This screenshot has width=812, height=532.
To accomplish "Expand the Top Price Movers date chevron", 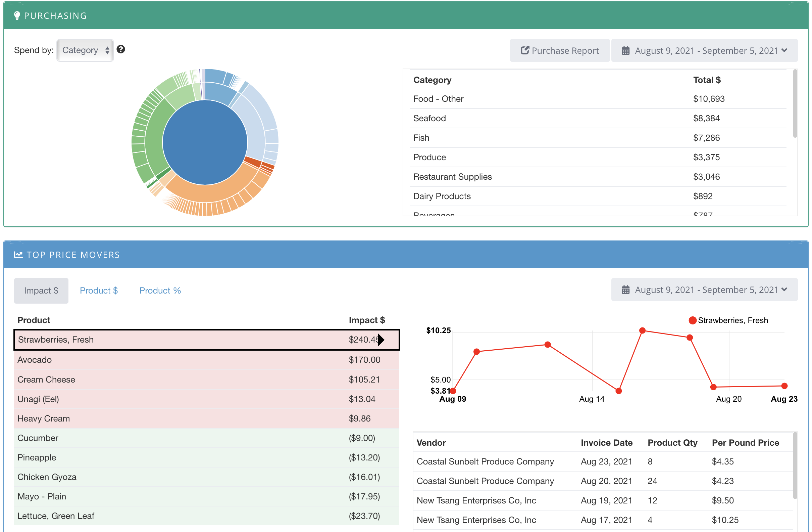I will 784,290.
